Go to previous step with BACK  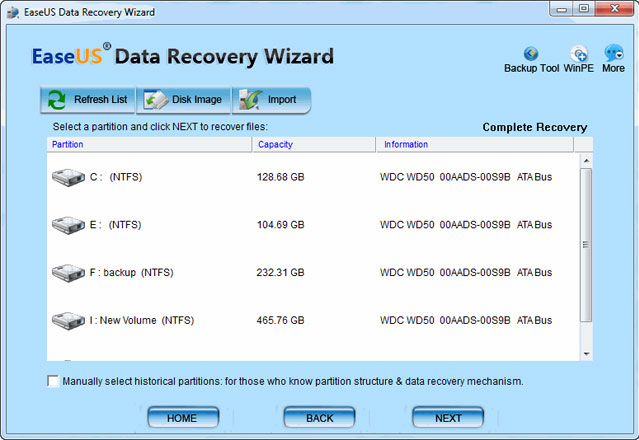click(x=320, y=417)
